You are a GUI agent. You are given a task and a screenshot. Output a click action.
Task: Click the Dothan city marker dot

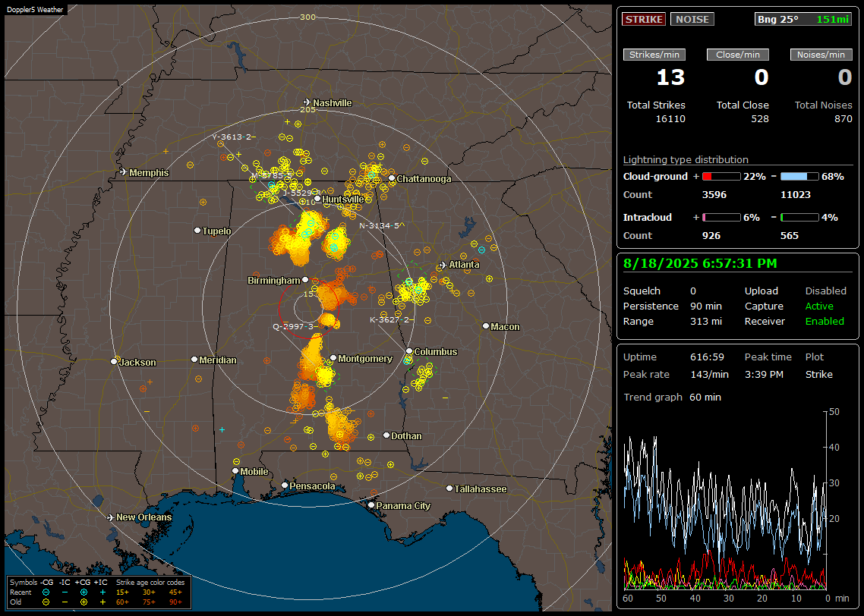point(386,435)
